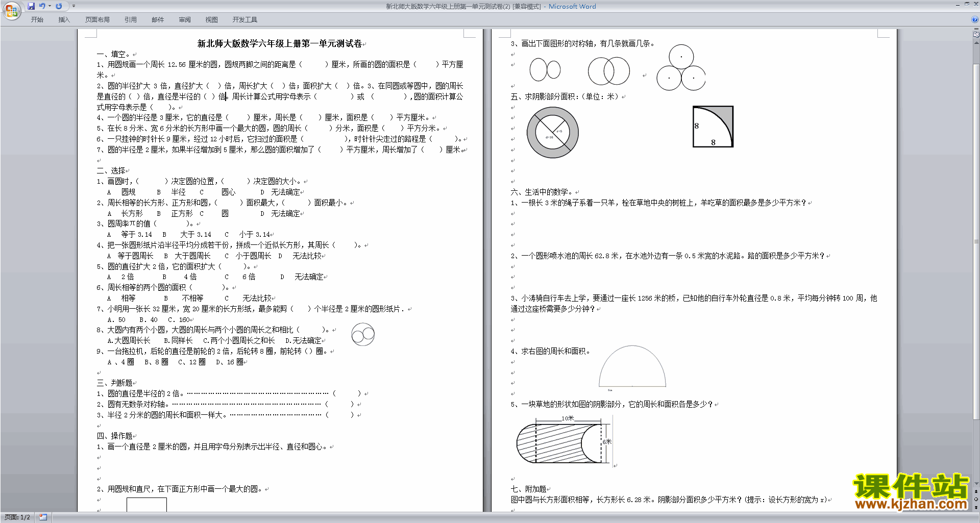The image size is (980, 523).
Task: Select the two small ovals figure
Action: pos(545,70)
